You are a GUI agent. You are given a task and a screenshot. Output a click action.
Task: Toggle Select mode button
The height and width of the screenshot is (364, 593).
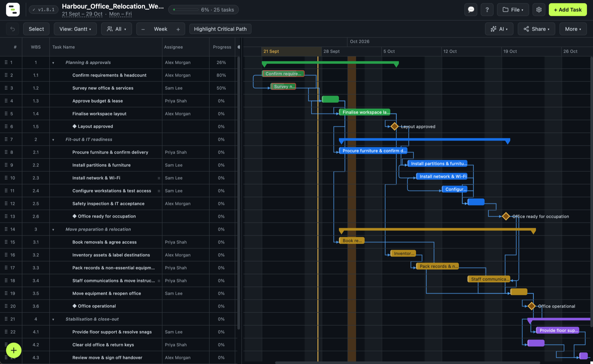(x=36, y=29)
